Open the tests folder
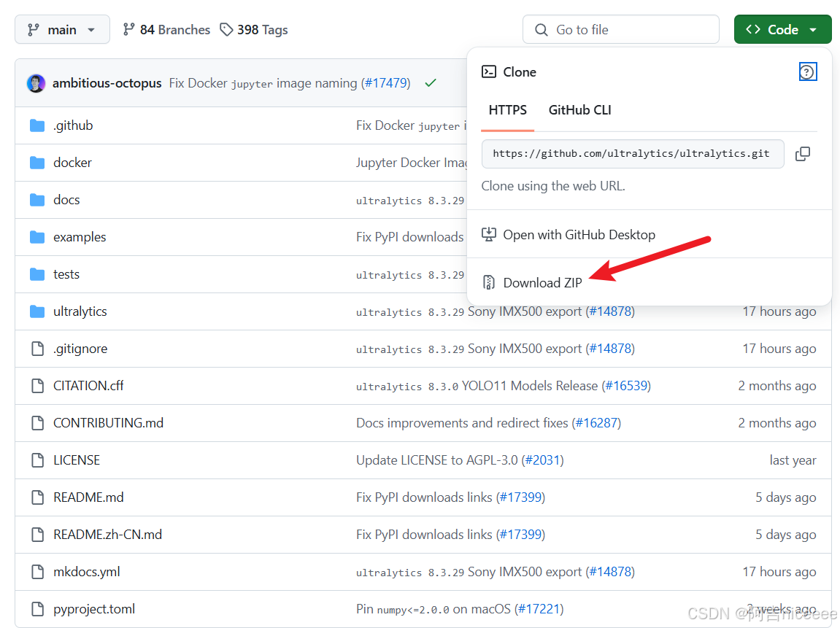 (x=66, y=274)
